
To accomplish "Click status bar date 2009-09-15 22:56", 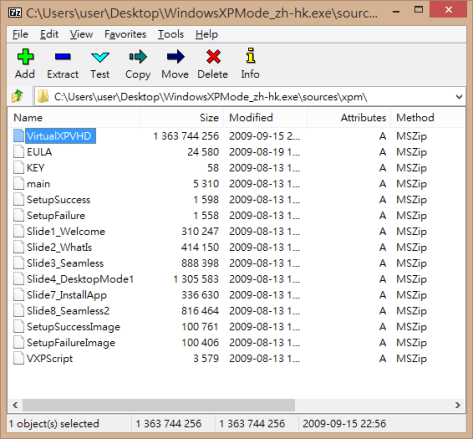I will click(344, 423).
